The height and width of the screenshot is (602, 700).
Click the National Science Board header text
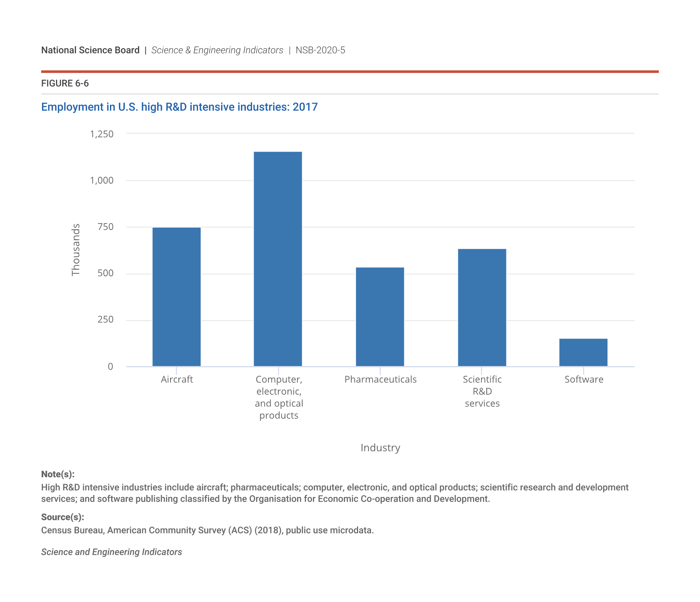pos(90,50)
